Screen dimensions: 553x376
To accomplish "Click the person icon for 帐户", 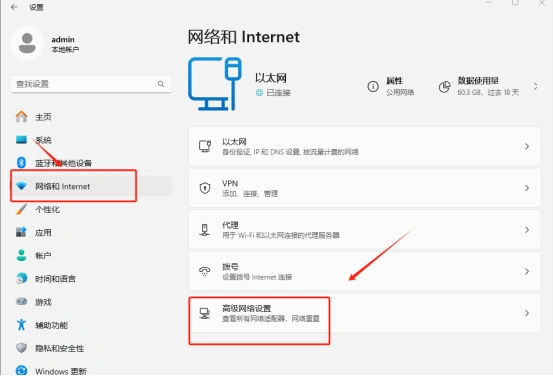I will [22, 255].
